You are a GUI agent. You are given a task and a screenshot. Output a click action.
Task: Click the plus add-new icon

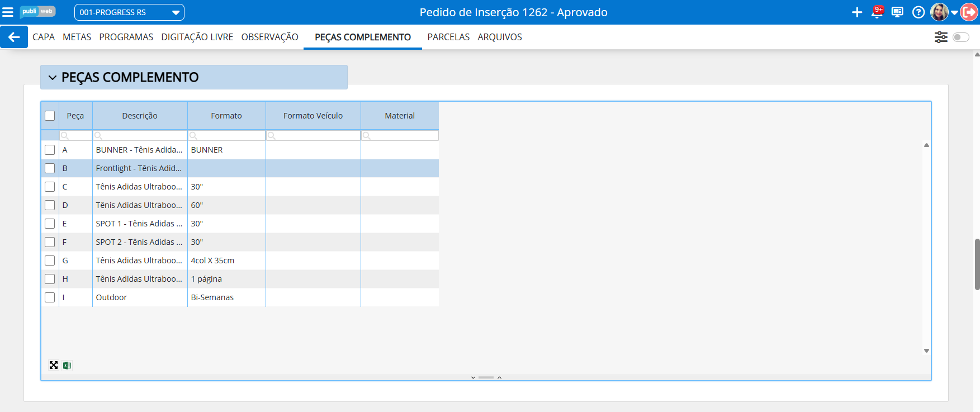[856, 12]
